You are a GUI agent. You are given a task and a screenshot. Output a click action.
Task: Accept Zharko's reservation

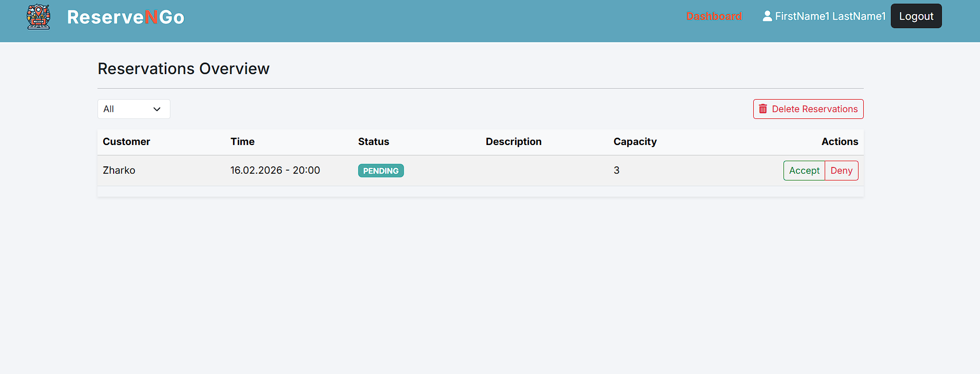(804, 171)
